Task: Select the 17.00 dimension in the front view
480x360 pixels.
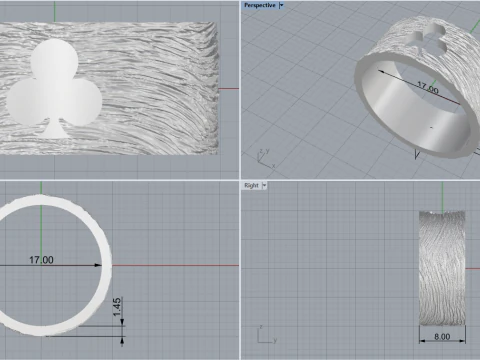Action: 41,260
